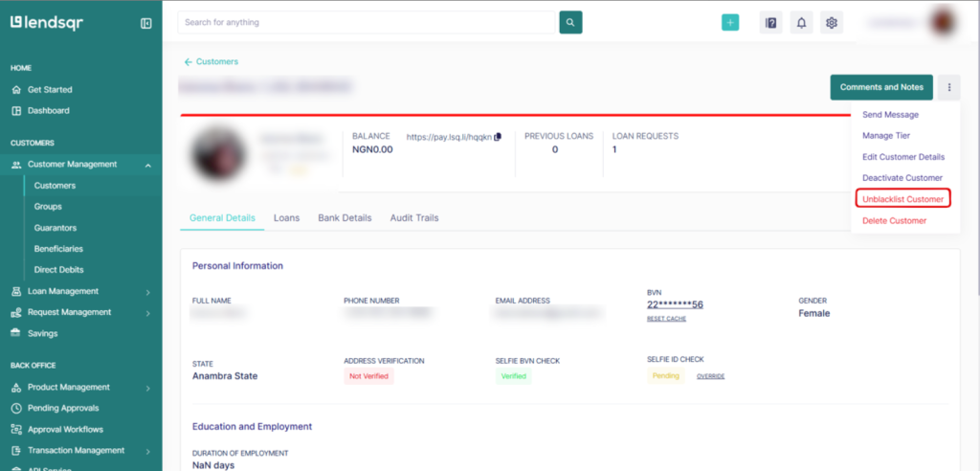This screenshot has height=471, width=980.
Task: Click Transaction Management sidebar icon
Action: [x=17, y=450]
